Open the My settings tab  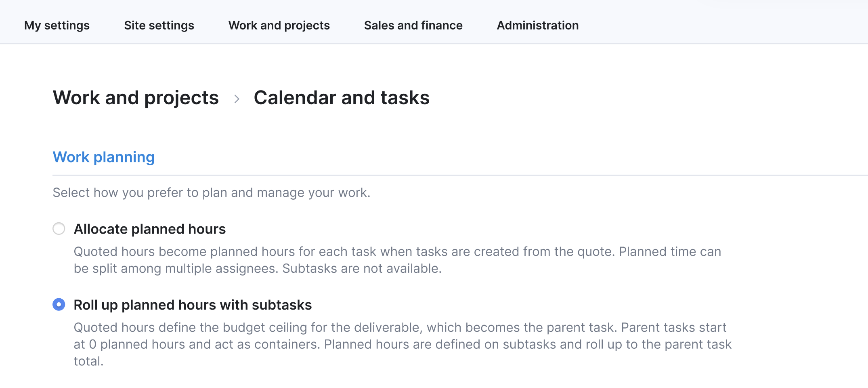click(x=57, y=25)
